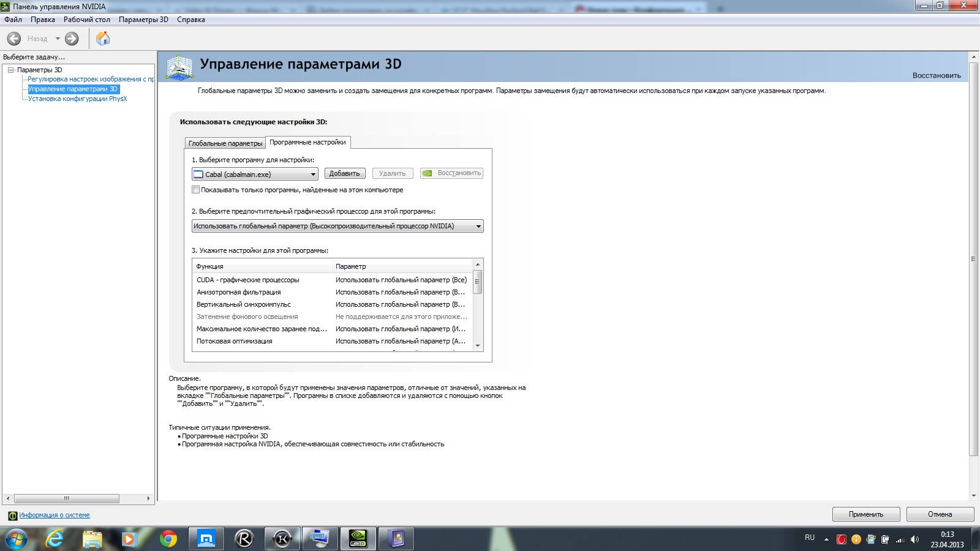Click the Восстановить button with NVIDIA logo

pos(451,173)
